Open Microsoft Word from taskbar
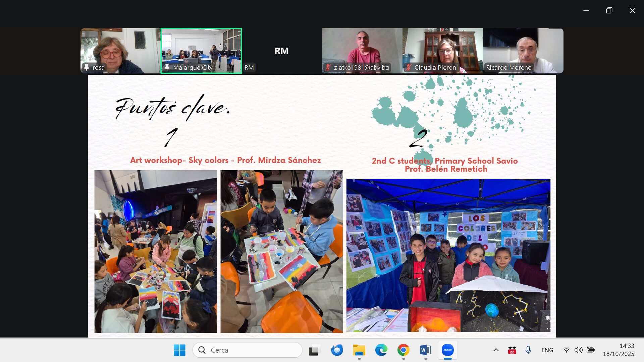644x362 pixels. (425, 350)
